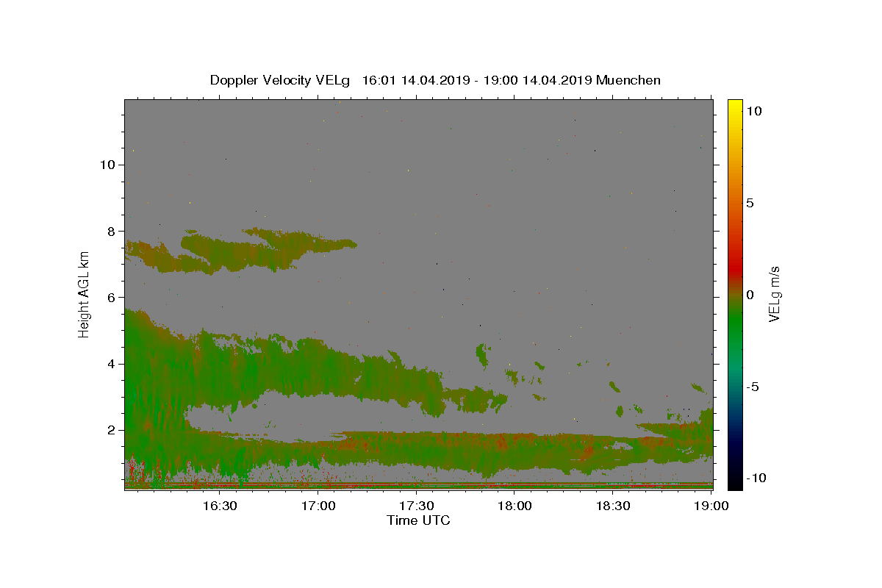Click the 8 km height tick label
This screenshot has height=588, width=882.
click(111, 231)
